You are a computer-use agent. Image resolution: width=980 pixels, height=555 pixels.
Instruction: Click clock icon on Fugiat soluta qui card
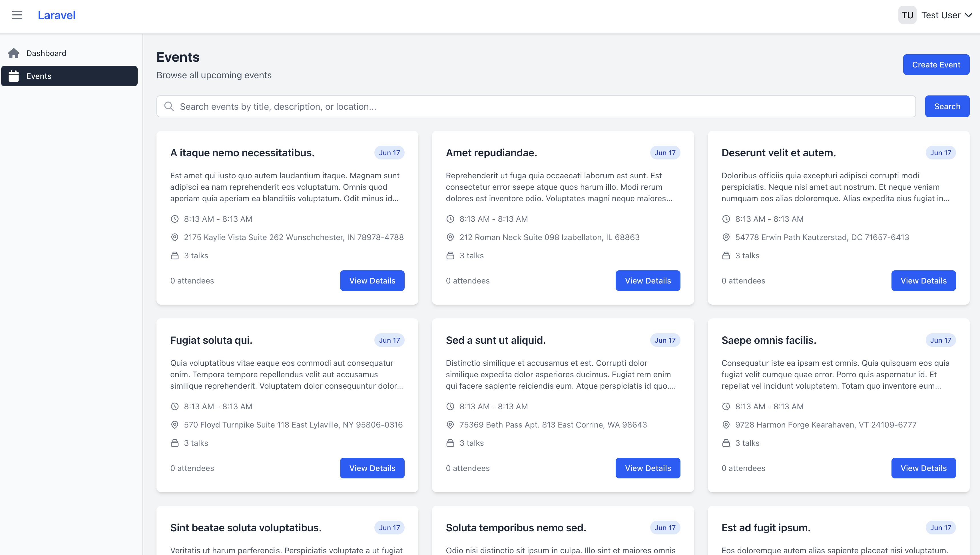click(x=175, y=406)
